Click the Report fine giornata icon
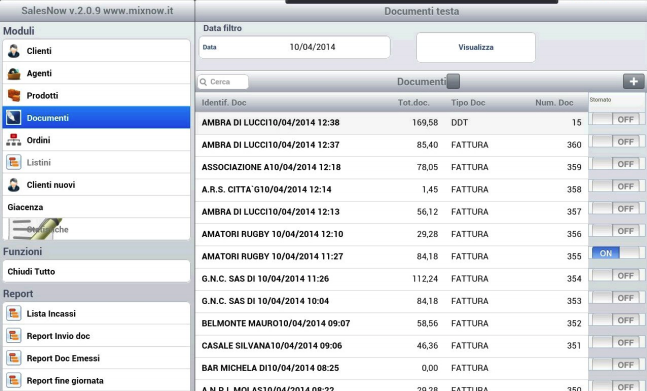Viewport: 647px width, 391px height. [14, 380]
